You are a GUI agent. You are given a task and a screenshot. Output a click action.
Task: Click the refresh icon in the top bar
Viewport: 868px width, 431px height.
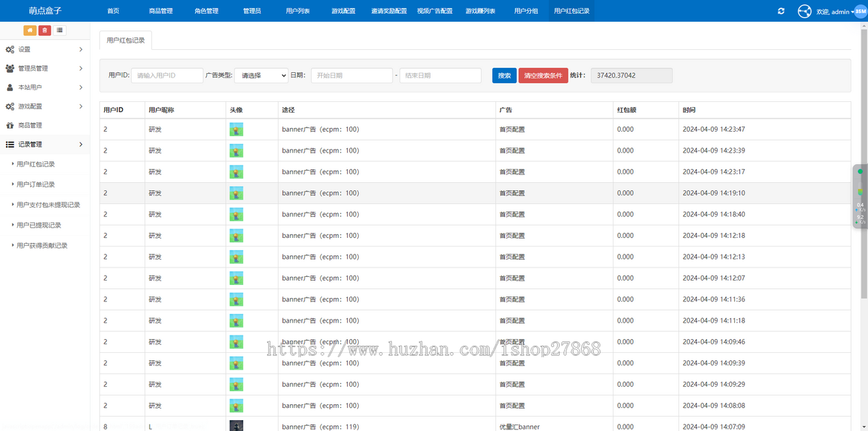pos(781,11)
